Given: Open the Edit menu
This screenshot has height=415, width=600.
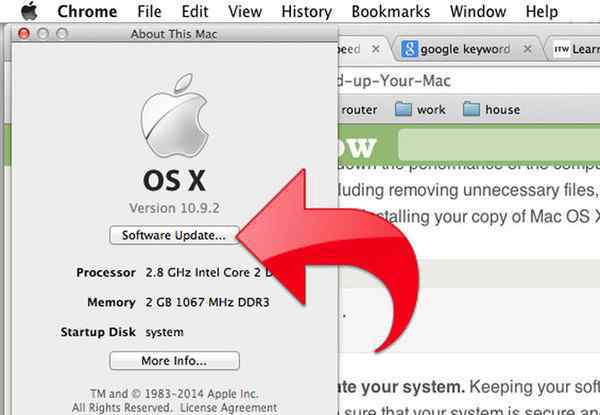Looking at the screenshot, I should [x=195, y=11].
